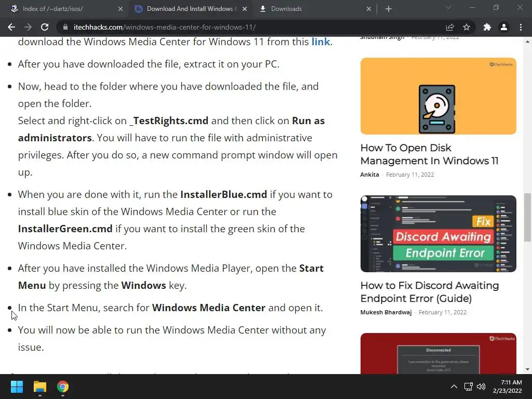View author Ankita's profile
The height and width of the screenshot is (399, 532).
click(369, 175)
